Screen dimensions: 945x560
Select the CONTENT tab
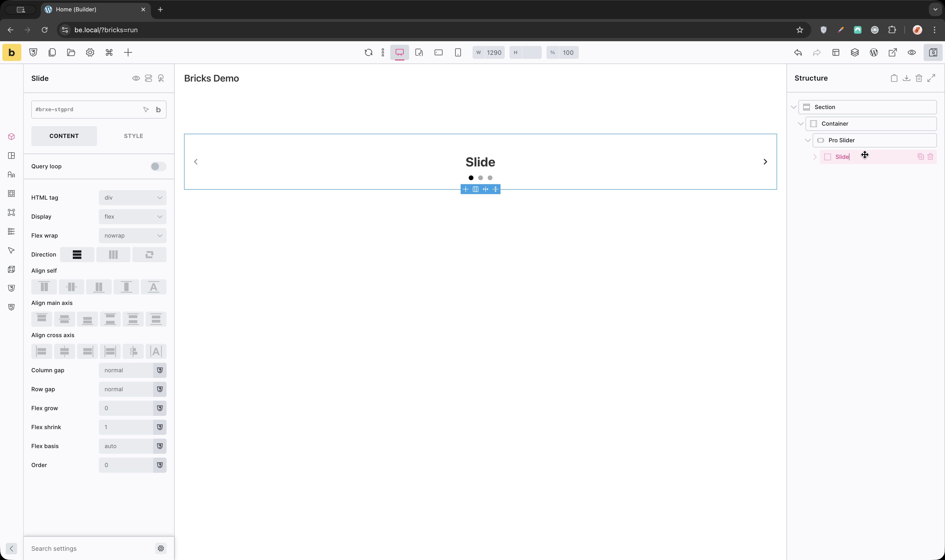pos(64,136)
